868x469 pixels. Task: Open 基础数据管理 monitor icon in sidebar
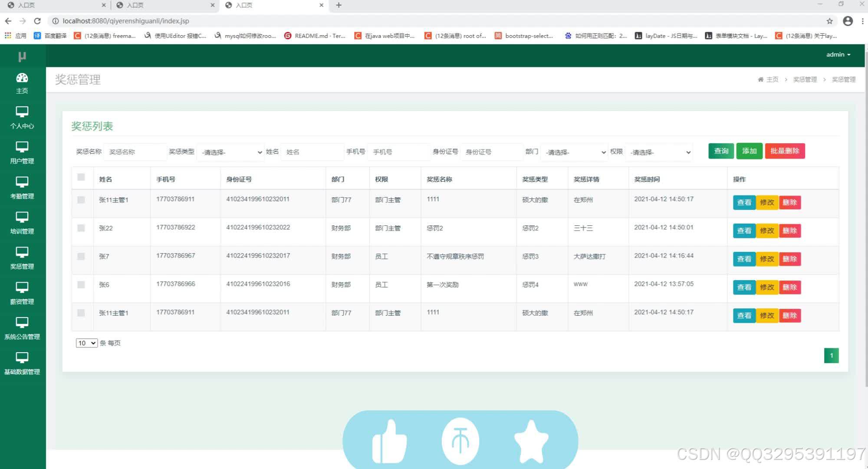[x=22, y=358]
